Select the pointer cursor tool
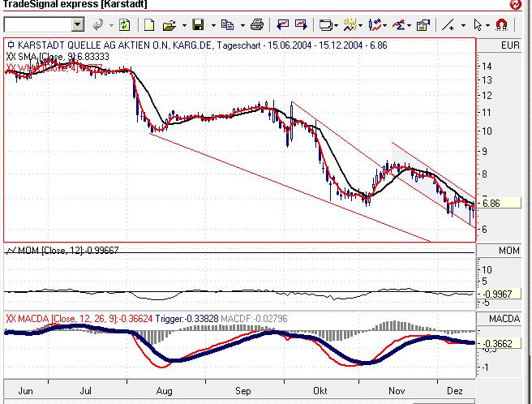The height and width of the screenshot is (404, 532). (x=478, y=25)
